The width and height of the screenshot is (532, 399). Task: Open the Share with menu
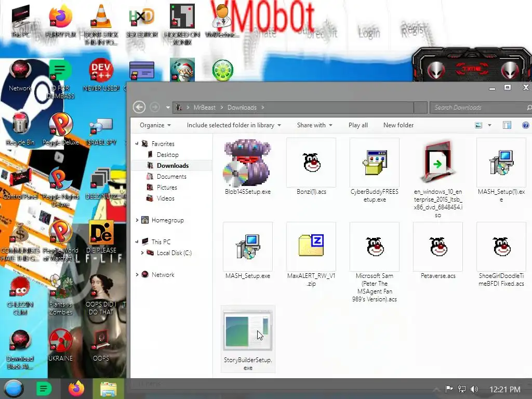(314, 125)
